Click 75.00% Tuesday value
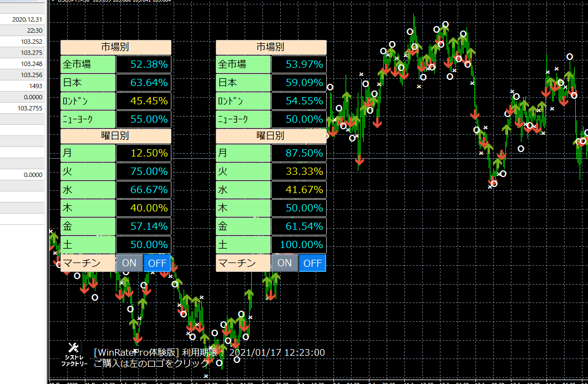 click(x=144, y=171)
